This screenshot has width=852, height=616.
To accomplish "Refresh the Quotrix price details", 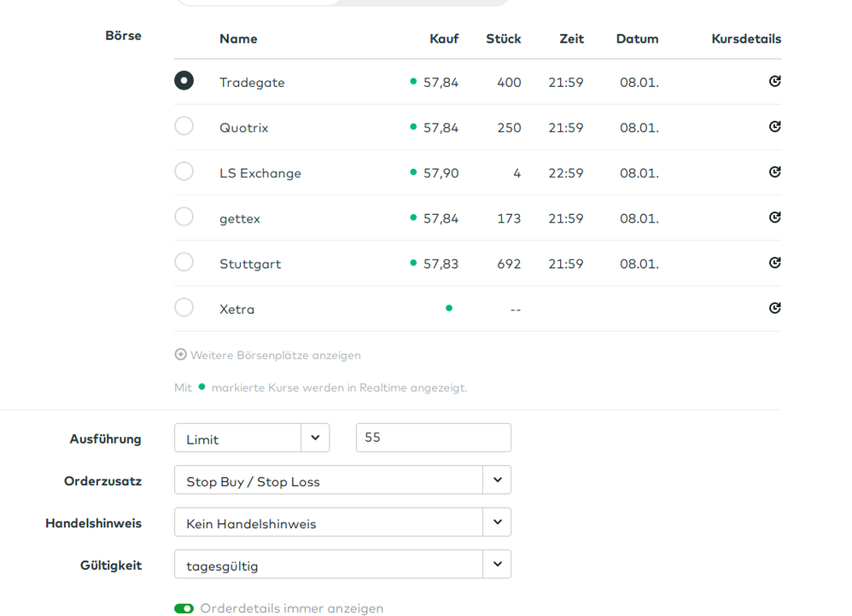I will [x=774, y=127].
